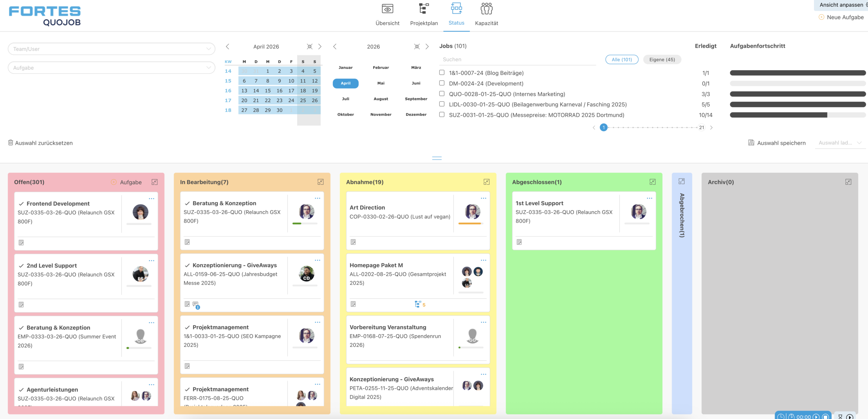The image size is (868, 419).
Task: Open the Team/User dropdown
Action: point(111,49)
